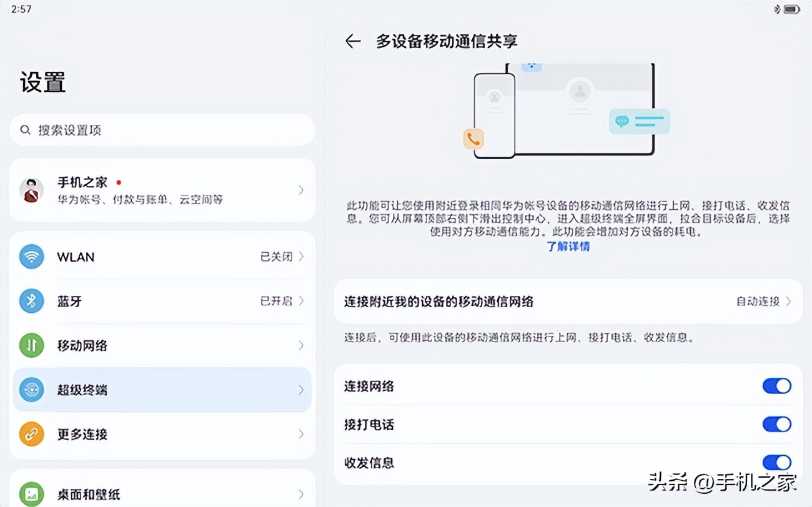Select the 桌面和壁纸 icon
Viewport: 812px width, 507px height.
[31, 493]
